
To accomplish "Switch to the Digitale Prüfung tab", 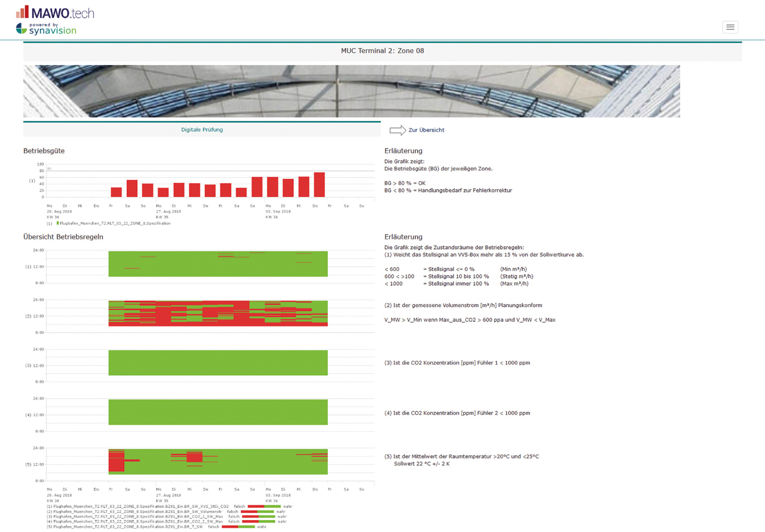I will point(202,129).
